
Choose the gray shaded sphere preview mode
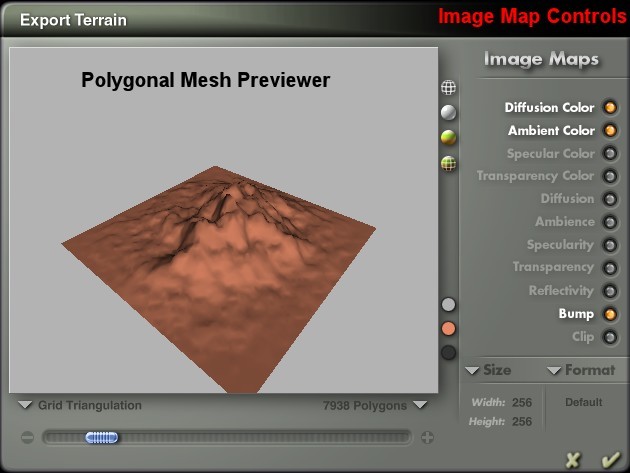pos(448,113)
